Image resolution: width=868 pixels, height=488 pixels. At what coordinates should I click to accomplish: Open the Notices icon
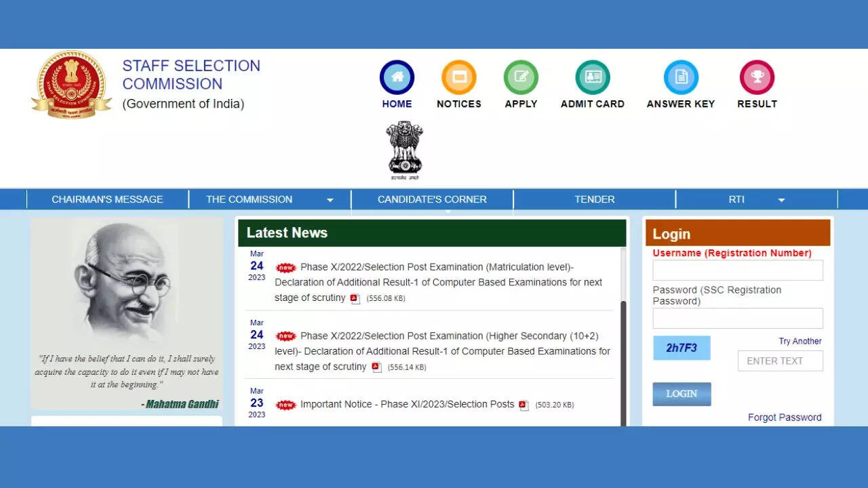click(459, 77)
